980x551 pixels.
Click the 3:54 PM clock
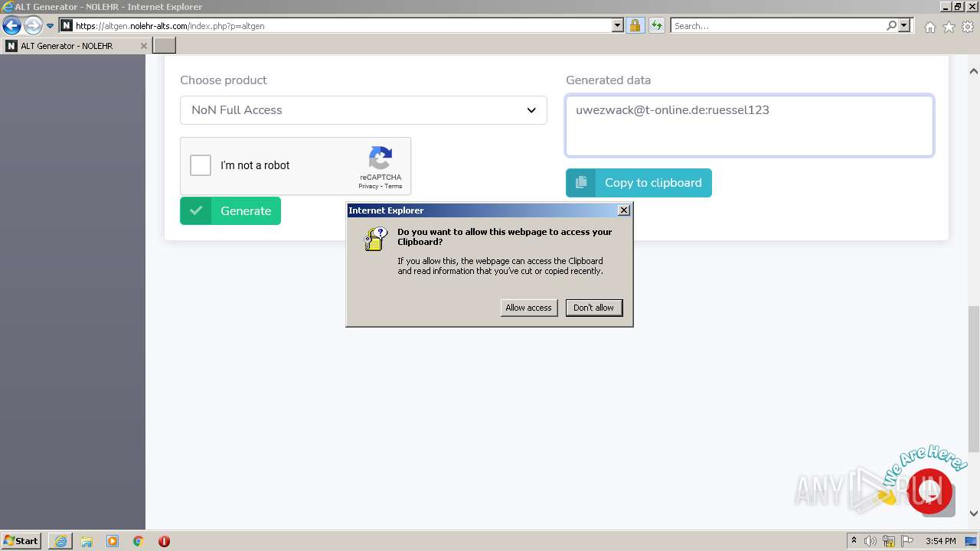tap(940, 541)
